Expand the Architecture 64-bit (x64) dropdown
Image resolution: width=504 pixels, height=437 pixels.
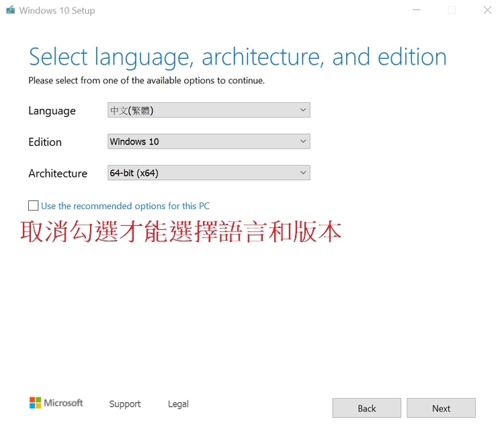point(208,173)
